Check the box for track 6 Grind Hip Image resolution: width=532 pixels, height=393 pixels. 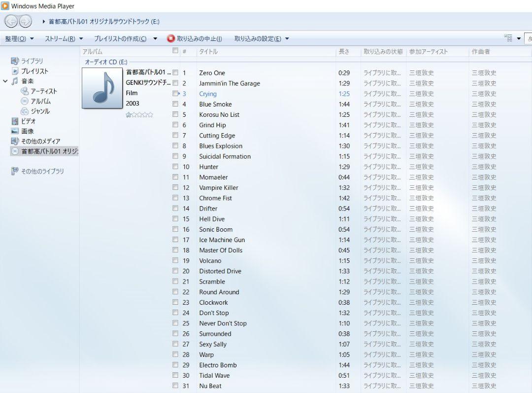click(x=175, y=125)
